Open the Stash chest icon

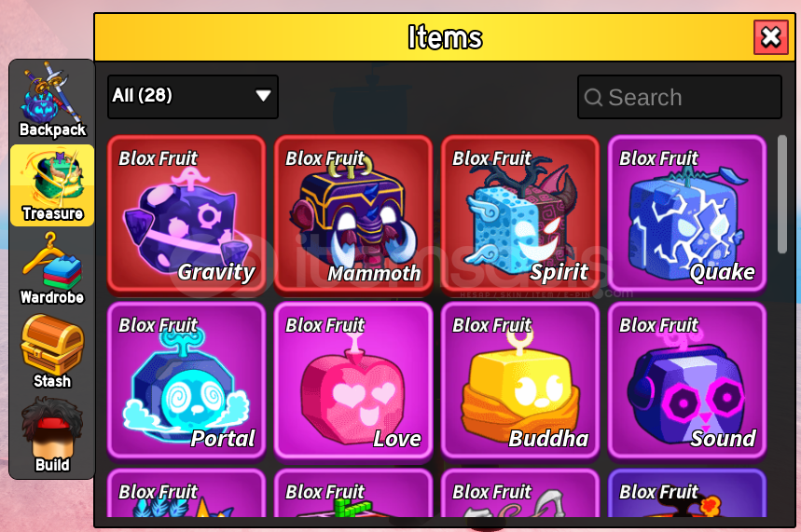(52, 352)
